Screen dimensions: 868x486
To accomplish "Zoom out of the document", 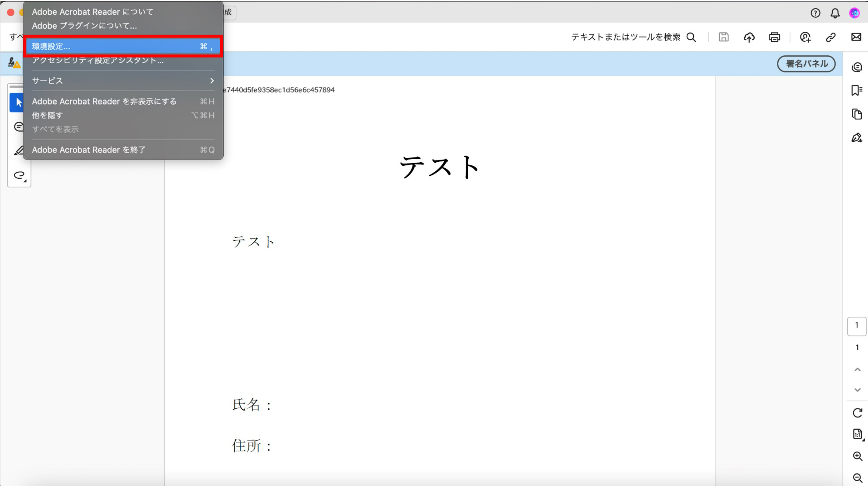I will point(858,477).
